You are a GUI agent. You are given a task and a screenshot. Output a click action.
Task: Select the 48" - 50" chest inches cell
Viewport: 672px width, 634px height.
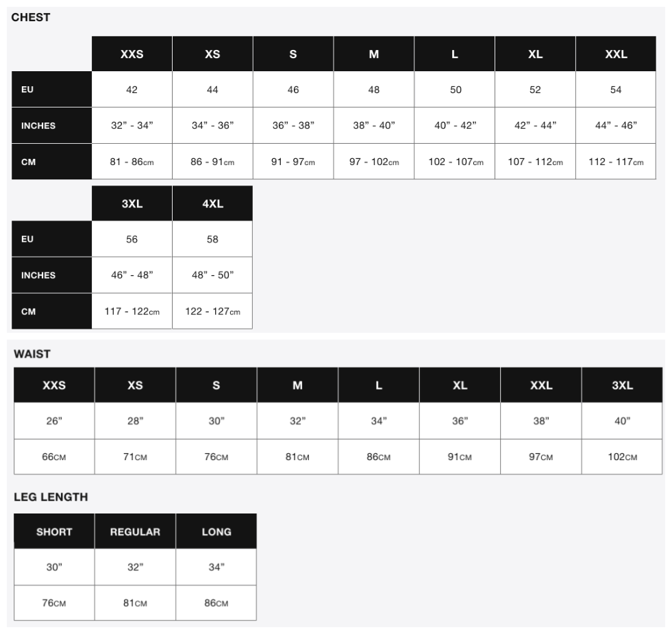pyautogui.click(x=212, y=275)
